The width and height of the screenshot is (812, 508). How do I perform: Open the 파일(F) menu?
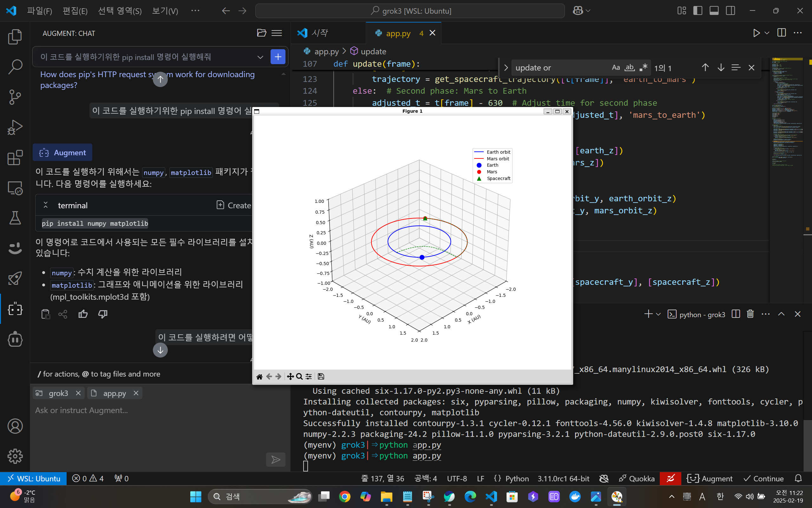pos(40,11)
